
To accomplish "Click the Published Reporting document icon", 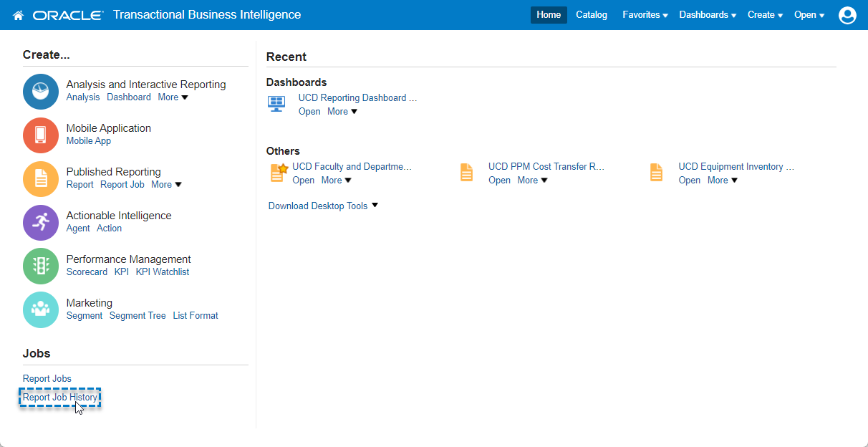I will (41, 179).
